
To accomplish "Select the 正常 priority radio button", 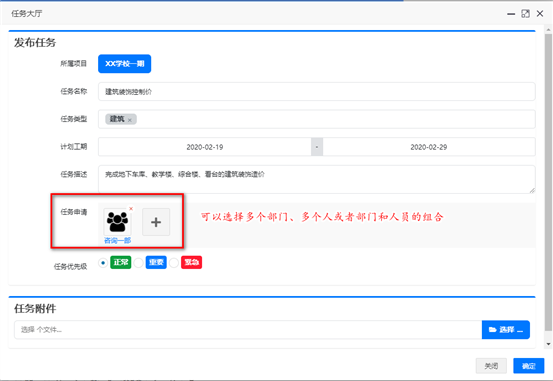I will point(103,263).
